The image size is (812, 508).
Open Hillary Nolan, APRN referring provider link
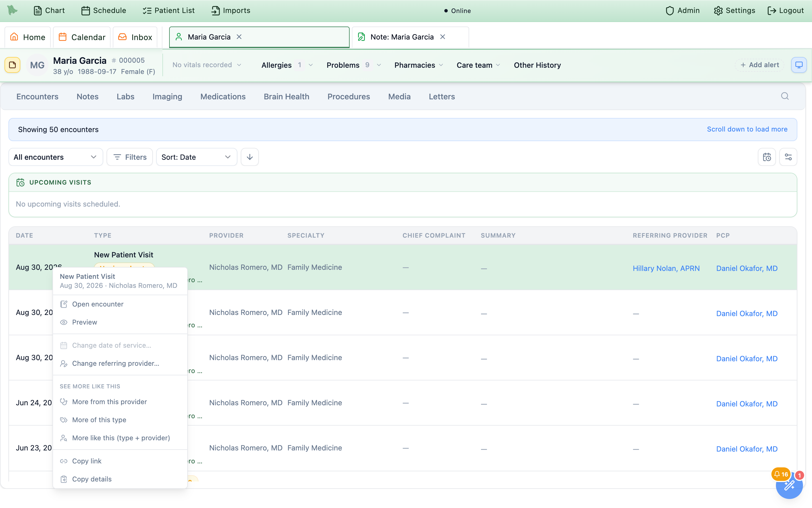tap(666, 268)
